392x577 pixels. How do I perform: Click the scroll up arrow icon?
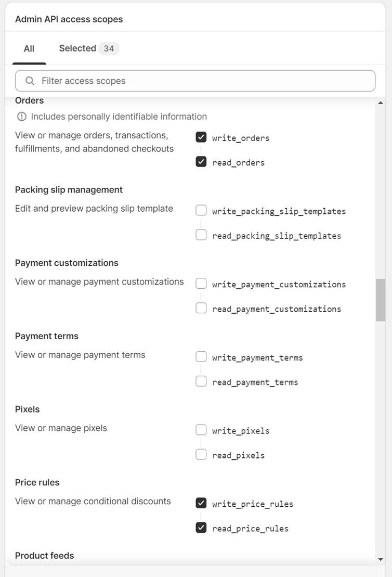[x=381, y=103]
